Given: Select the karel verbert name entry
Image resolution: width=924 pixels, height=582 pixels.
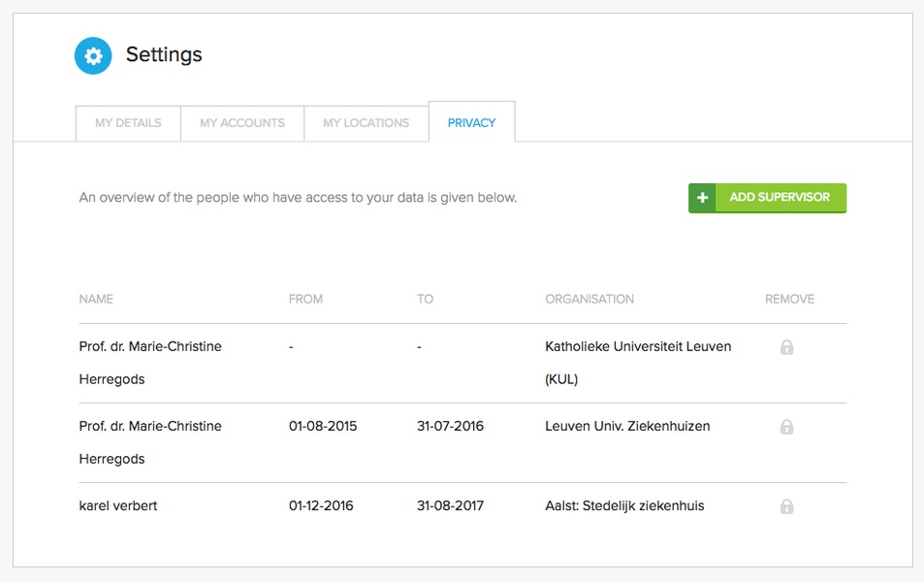Looking at the screenshot, I should (x=118, y=506).
